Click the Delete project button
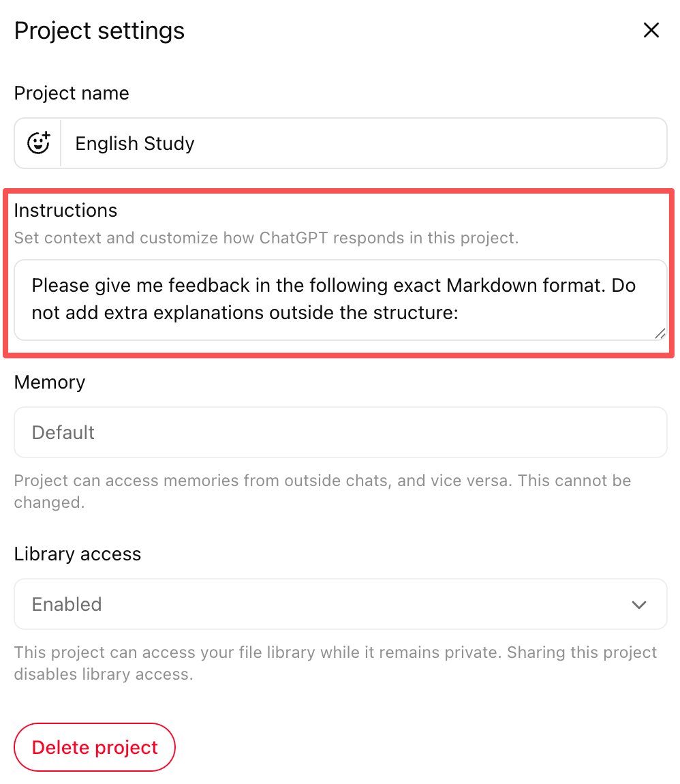680x784 pixels. coord(95,747)
